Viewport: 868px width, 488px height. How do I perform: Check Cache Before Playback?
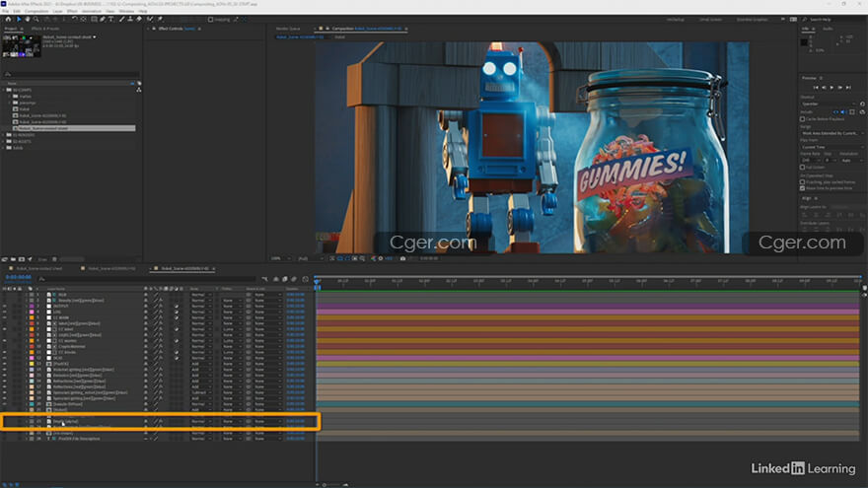tap(802, 119)
